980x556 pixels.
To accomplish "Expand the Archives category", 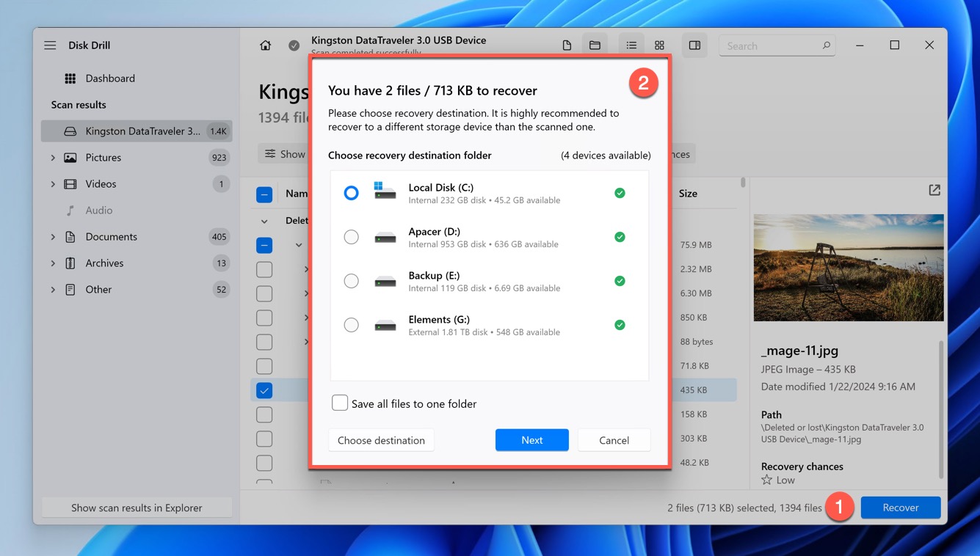I will [x=53, y=263].
